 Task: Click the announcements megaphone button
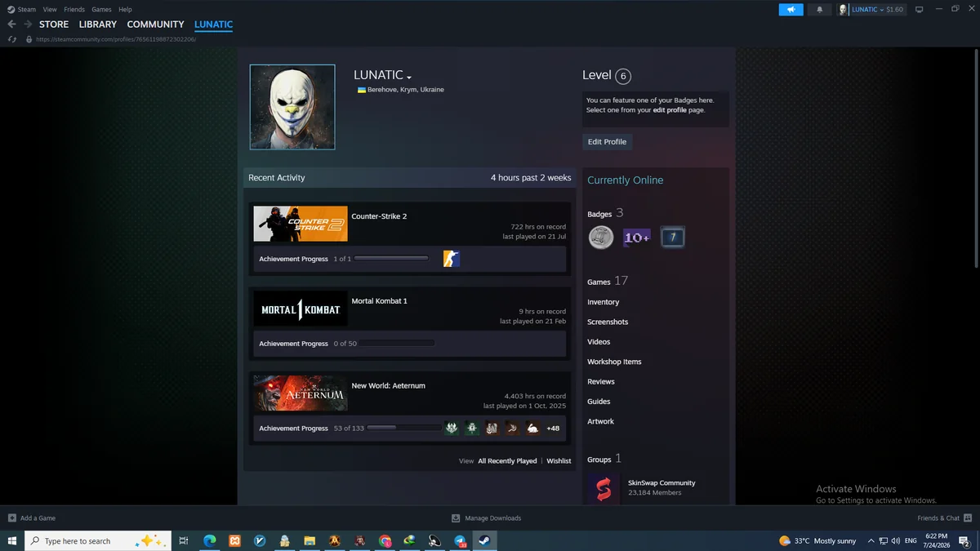coord(791,10)
